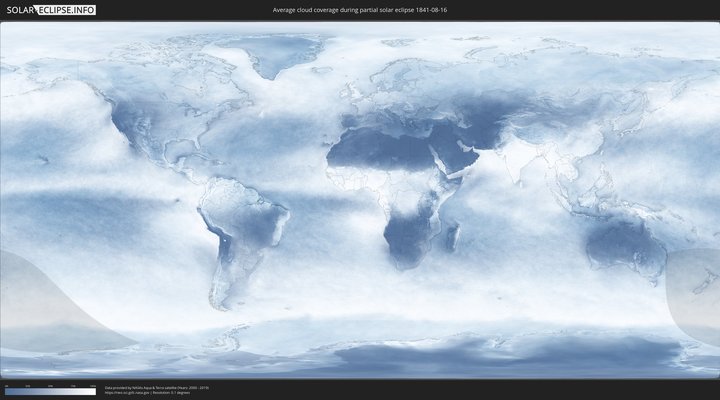
Task: Select the eclipse shadow zone at right edge
Action: [x=695, y=295]
